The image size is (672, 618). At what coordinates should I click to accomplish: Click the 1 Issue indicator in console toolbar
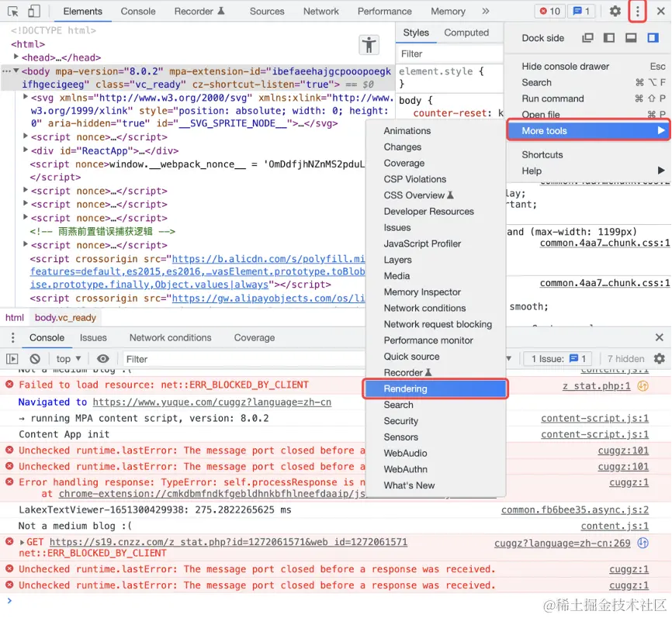pyautogui.click(x=558, y=359)
